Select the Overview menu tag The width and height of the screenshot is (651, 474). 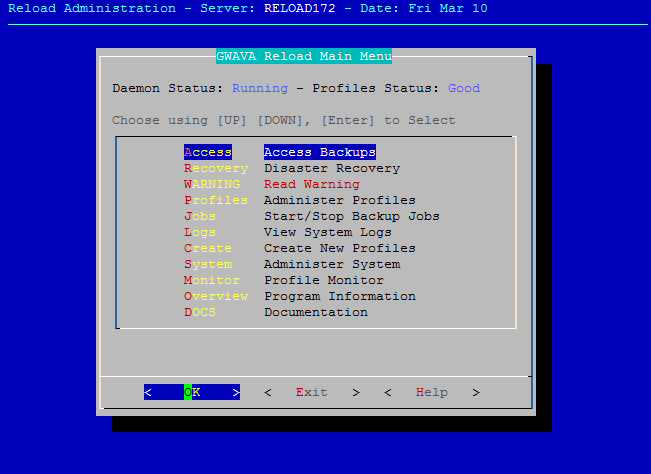(x=216, y=296)
